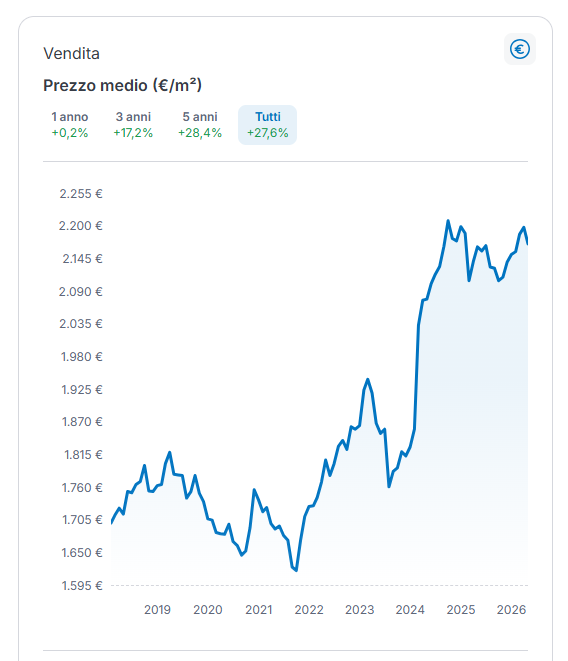Screen dimensions: 568x661
Task: Click the 2.200 € y-axis label
Action: tap(81, 226)
